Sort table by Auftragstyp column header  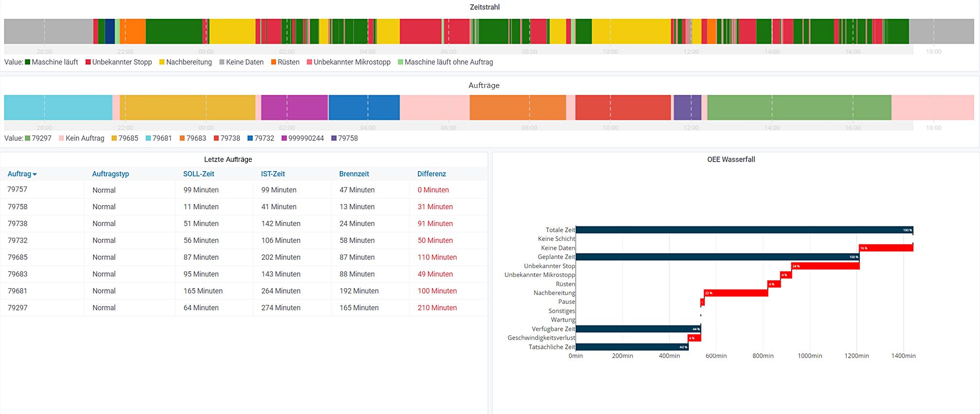pos(110,174)
